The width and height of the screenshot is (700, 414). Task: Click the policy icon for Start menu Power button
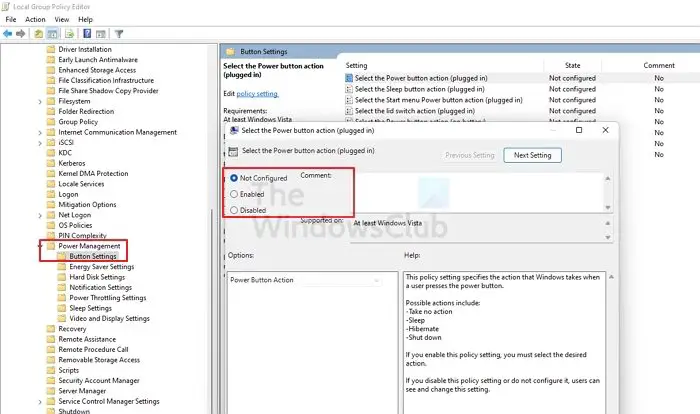[x=349, y=100]
